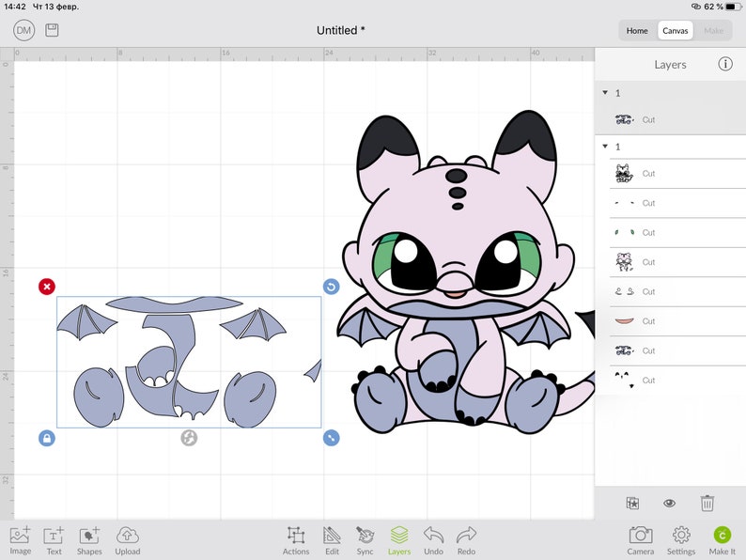746x560 pixels.
Task: Select the full dragon outline layer
Action: tap(678, 174)
